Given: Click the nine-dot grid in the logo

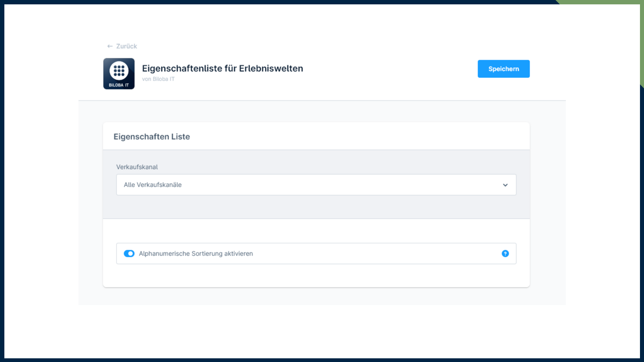Looking at the screenshot, I should (119, 70).
